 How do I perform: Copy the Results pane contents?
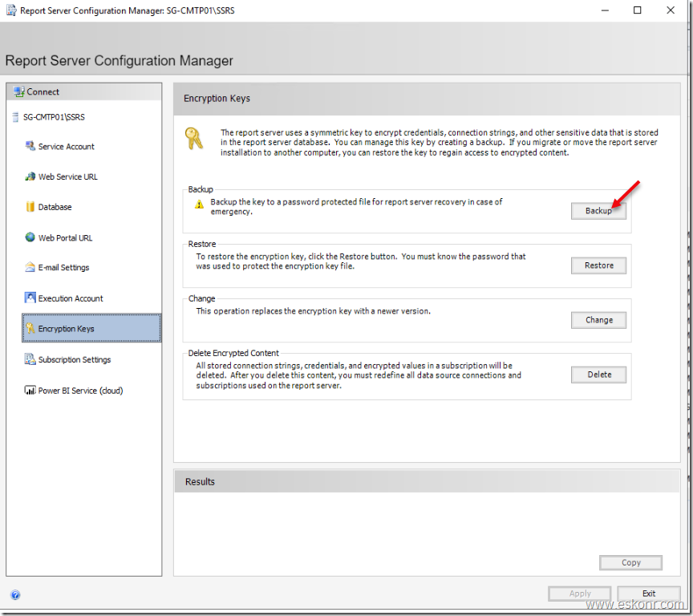[x=630, y=562]
